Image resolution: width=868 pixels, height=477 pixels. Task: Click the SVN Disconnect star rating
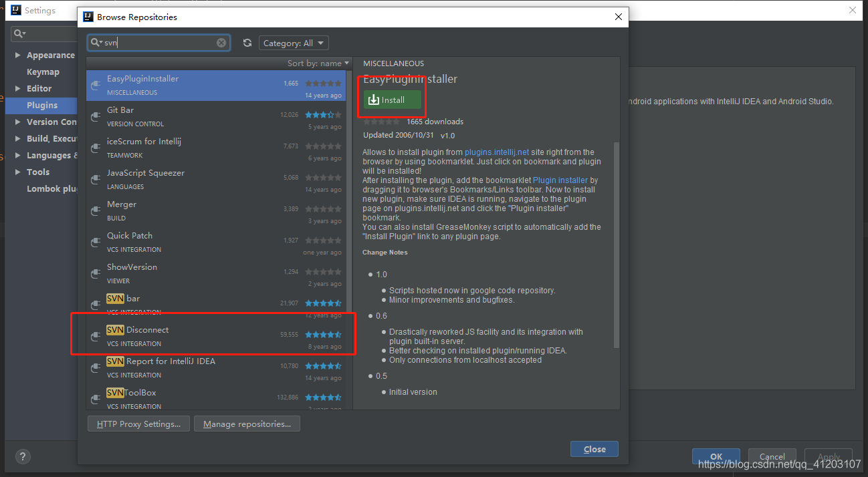(x=324, y=335)
